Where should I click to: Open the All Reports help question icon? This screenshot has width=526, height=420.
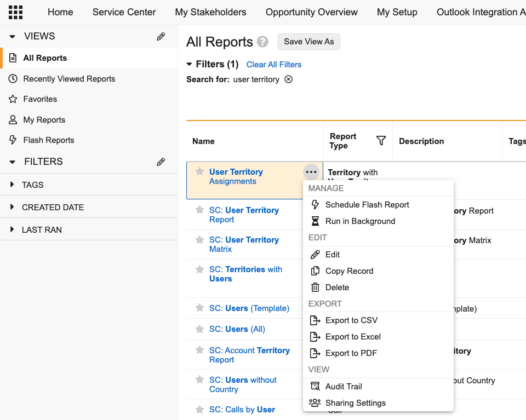263,42
